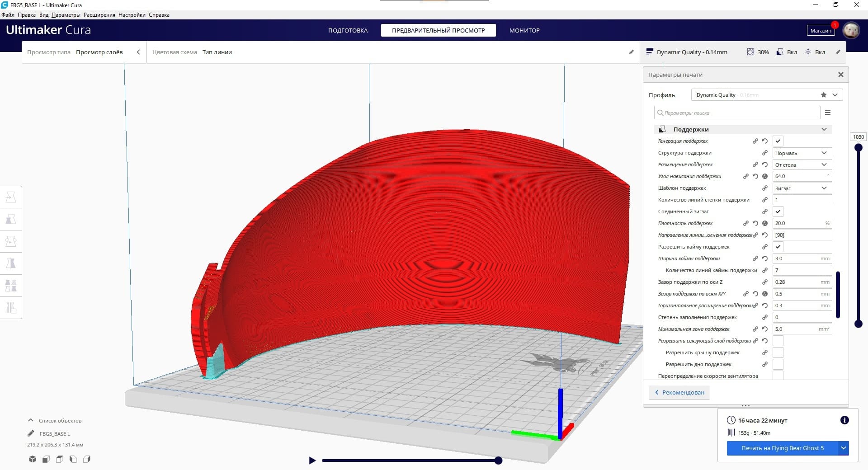This screenshot has height=470, width=868.
Task: Toggle the Connected Zigzag checkbox
Action: click(778, 211)
